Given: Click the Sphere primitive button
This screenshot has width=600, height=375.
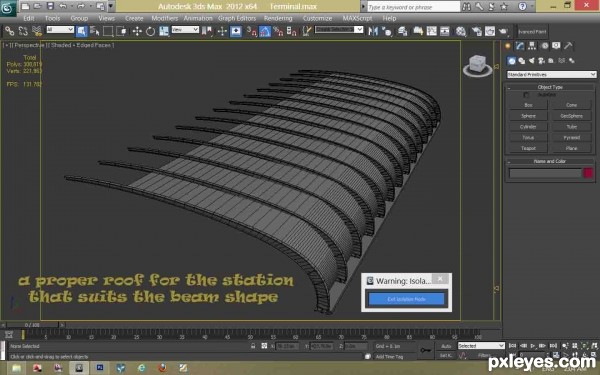Looking at the screenshot, I should (528, 116).
